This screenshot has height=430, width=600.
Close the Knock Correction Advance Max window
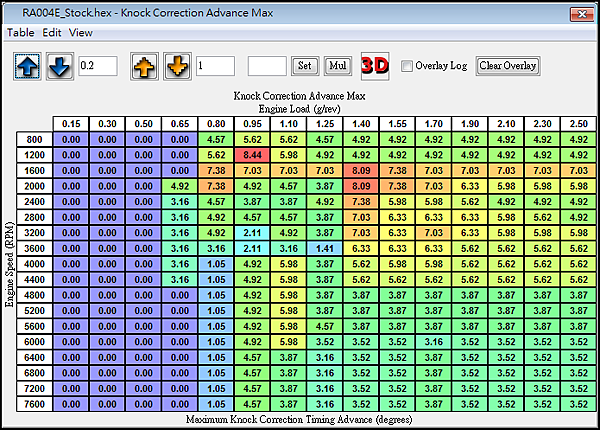click(x=582, y=14)
